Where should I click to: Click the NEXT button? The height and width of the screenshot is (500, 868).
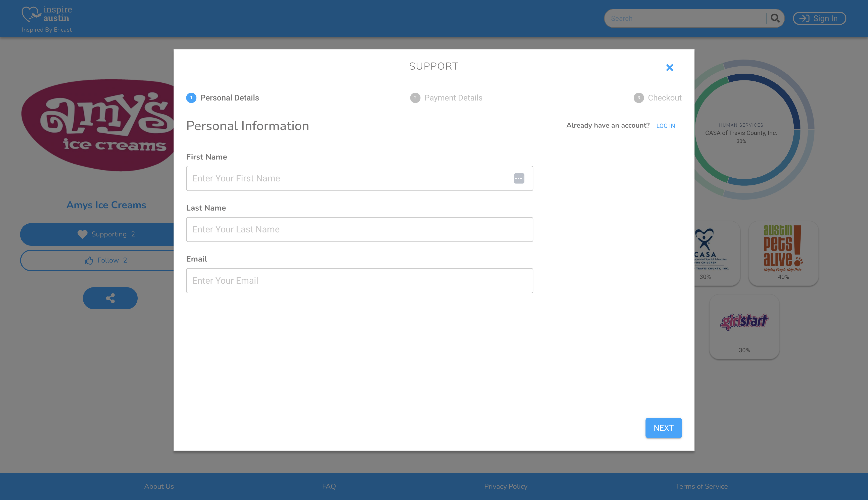coord(664,428)
